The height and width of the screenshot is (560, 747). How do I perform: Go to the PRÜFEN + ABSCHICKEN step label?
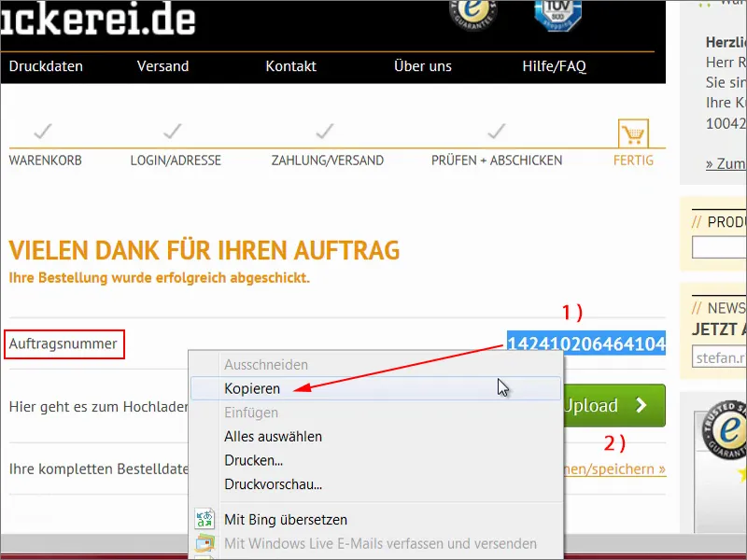click(x=497, y=161)
